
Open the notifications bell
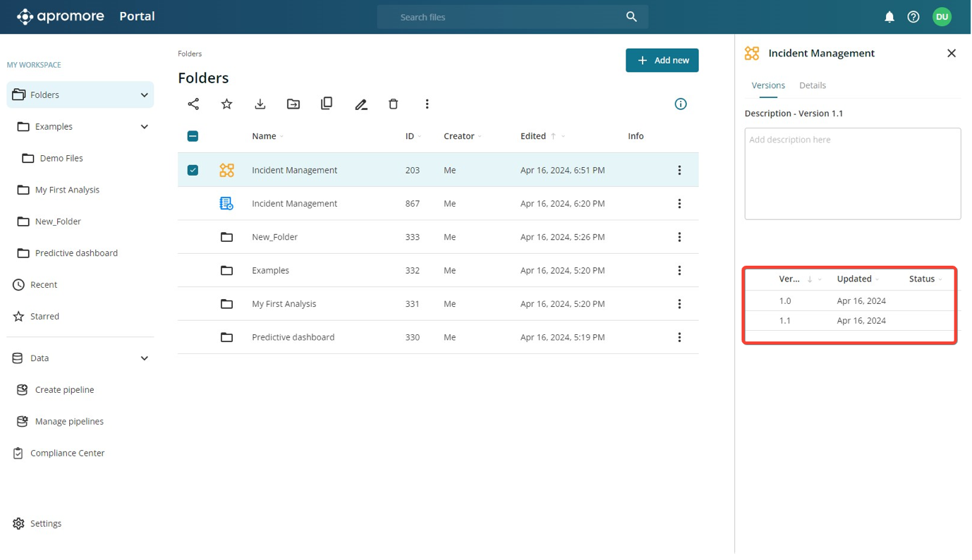tap(889, 17)
